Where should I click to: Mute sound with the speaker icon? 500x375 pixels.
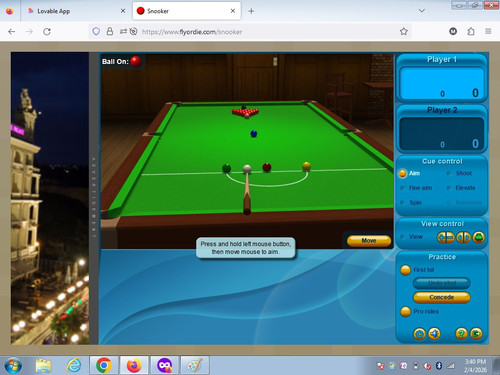pyautogui.click(x=434, y=333)
